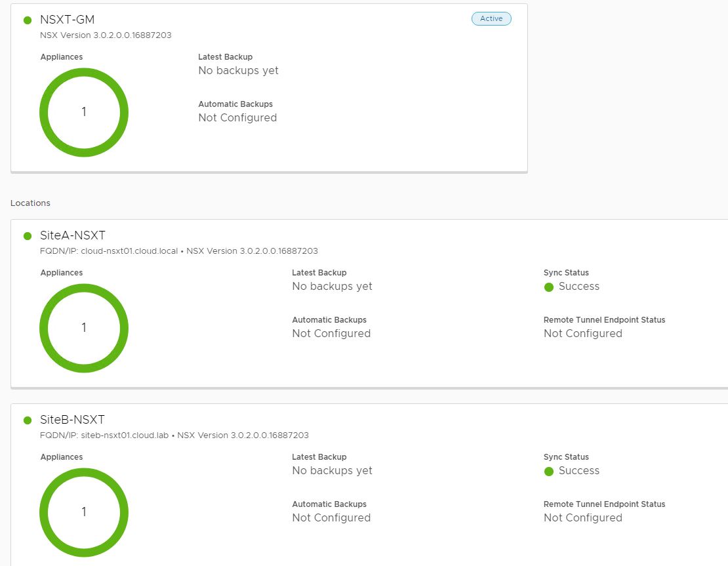Open the NSXT-GM card title

coord(67,20)
